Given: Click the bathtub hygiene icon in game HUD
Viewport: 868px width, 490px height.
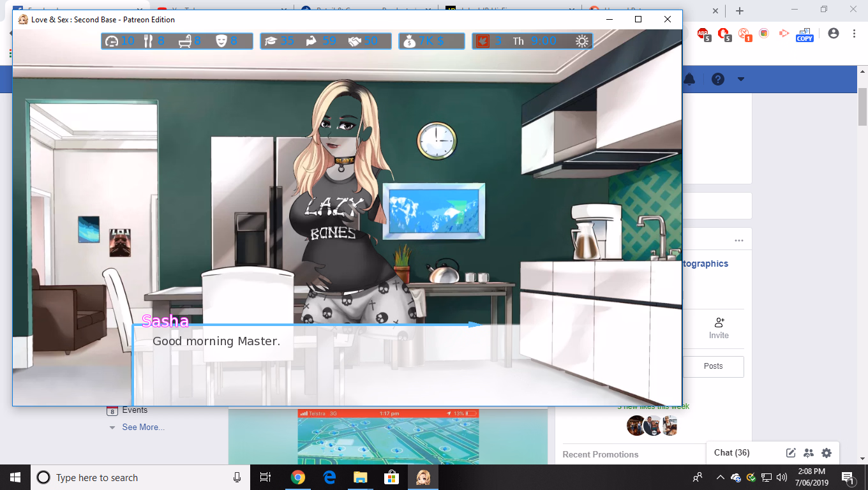Looking at the screenshot, I should point(185,41).
